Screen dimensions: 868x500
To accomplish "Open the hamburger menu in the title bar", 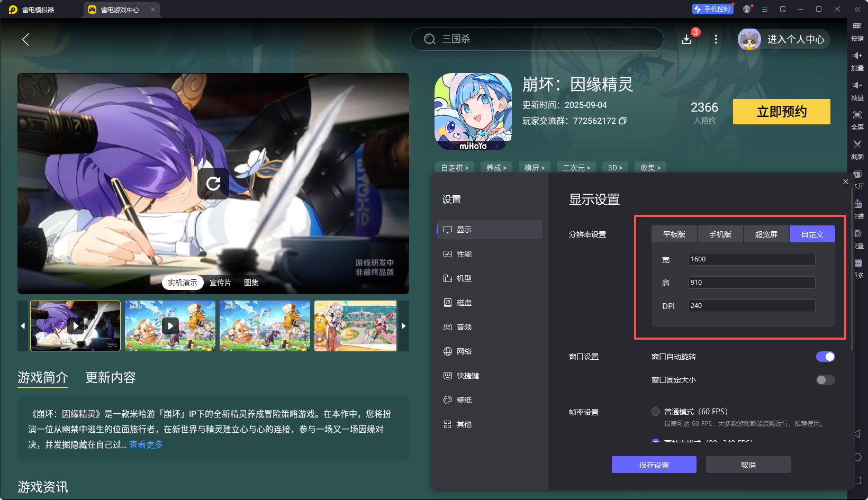I will click(765, 9).
